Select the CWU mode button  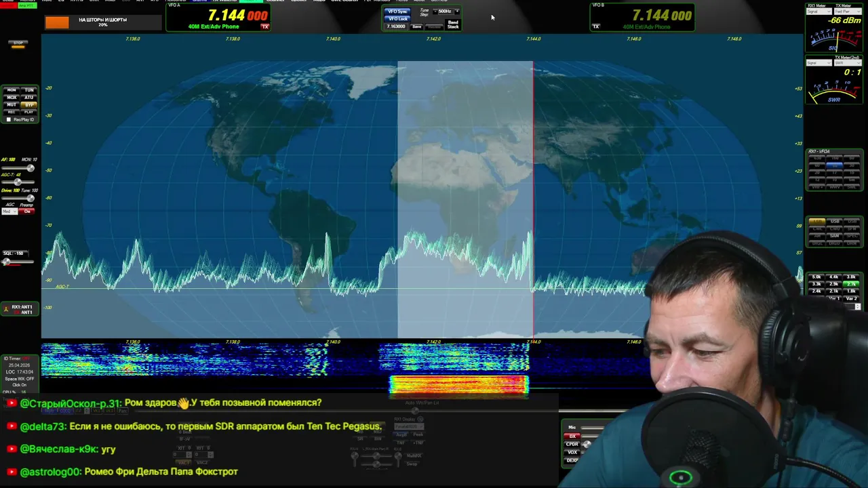tap(834, 228)
